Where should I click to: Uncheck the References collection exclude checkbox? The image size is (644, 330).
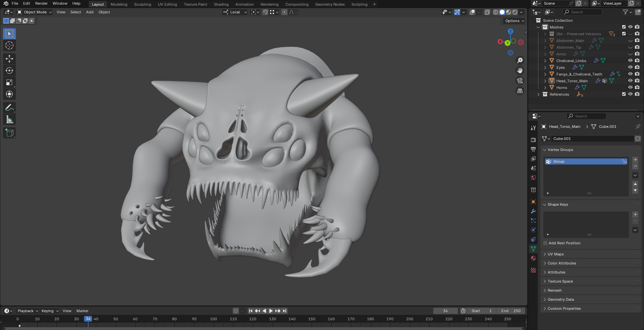624,94
